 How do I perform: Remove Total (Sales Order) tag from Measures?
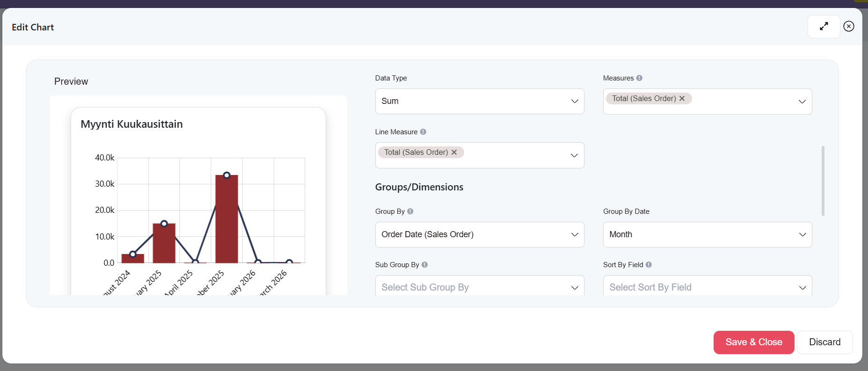pos(682,98)
